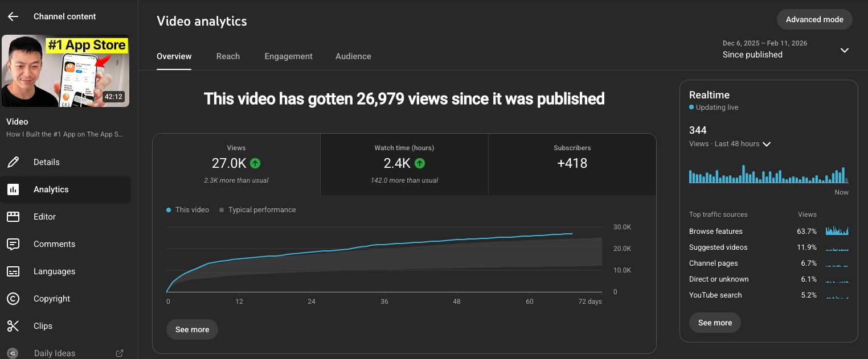
Task: Click the Advanced mode button
Action: point(814,19)
